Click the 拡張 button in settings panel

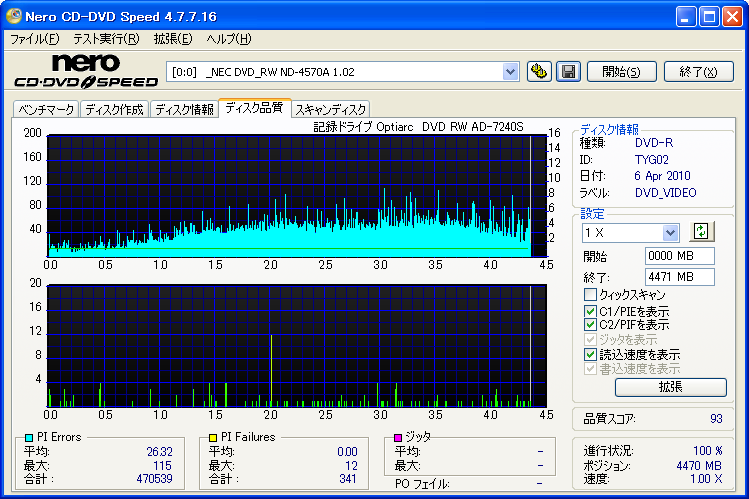(x=671, y=387)
